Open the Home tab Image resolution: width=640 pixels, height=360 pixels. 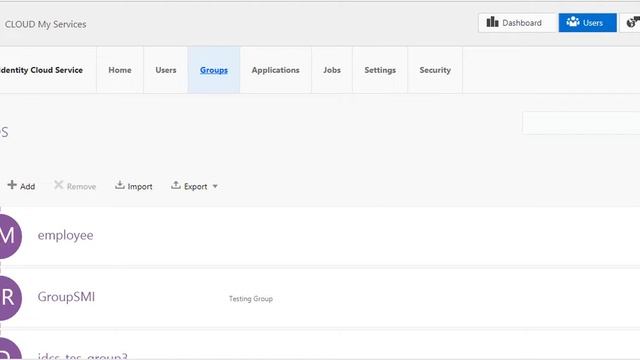point(120,70)
